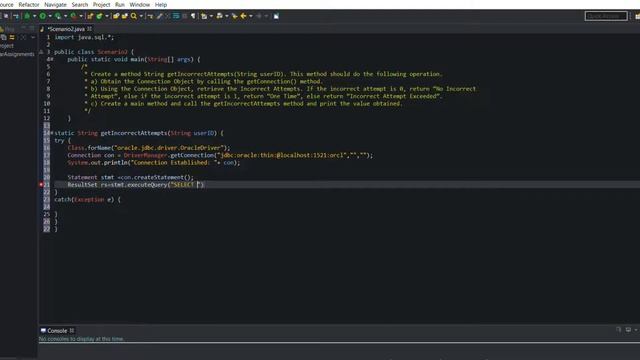Click 'createStatement' on line 20
Screen dimensions: 640x360
tap(158, 177)
